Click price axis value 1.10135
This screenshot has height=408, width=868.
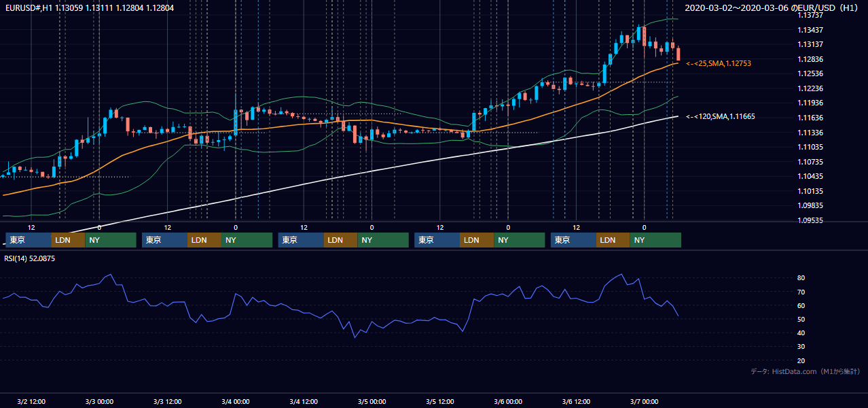click(x=810, y=191)
